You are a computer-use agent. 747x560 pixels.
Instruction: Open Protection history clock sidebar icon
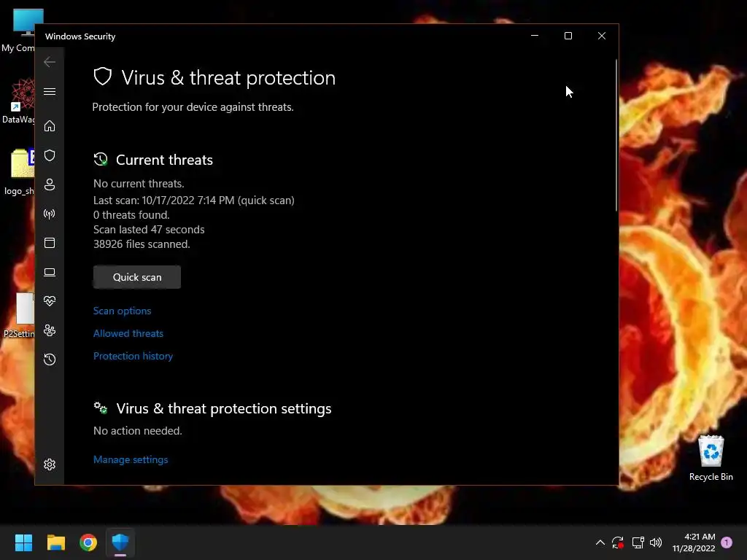(50, 359)
